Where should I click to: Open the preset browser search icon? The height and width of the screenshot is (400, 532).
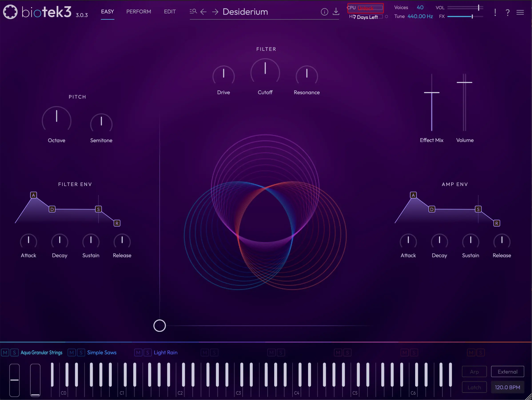click(193, 11)
